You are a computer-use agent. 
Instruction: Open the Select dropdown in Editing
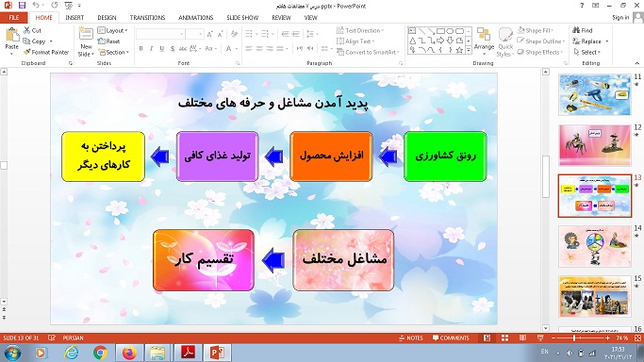[x=587, y=52]
